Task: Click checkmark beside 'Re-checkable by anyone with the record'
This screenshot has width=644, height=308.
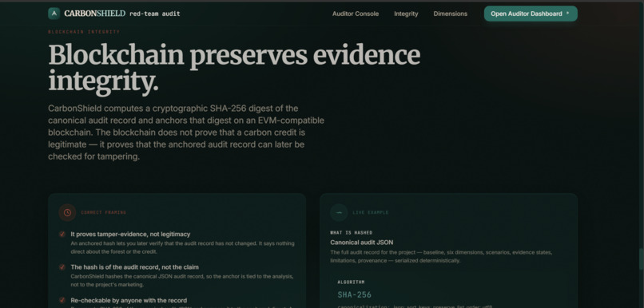Action: (x=62, y=300)
